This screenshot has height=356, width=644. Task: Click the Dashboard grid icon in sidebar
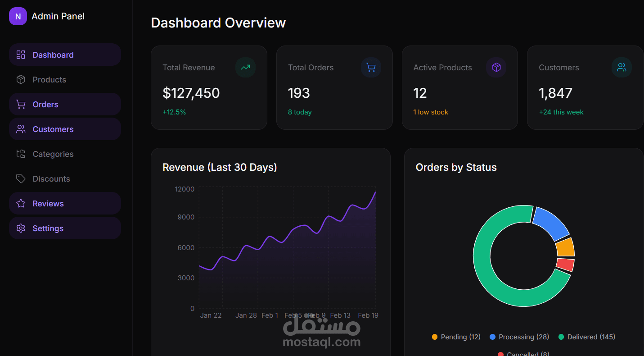(x=21, y=55)
